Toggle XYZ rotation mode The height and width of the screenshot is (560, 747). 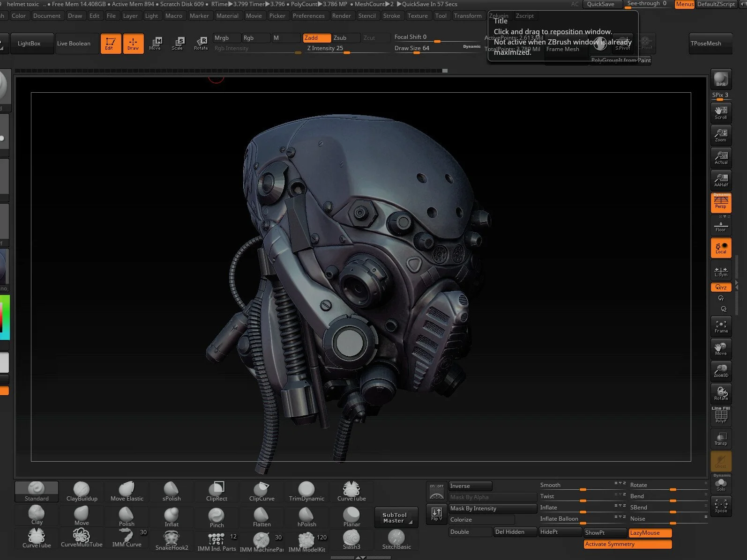tap(721, 287)
